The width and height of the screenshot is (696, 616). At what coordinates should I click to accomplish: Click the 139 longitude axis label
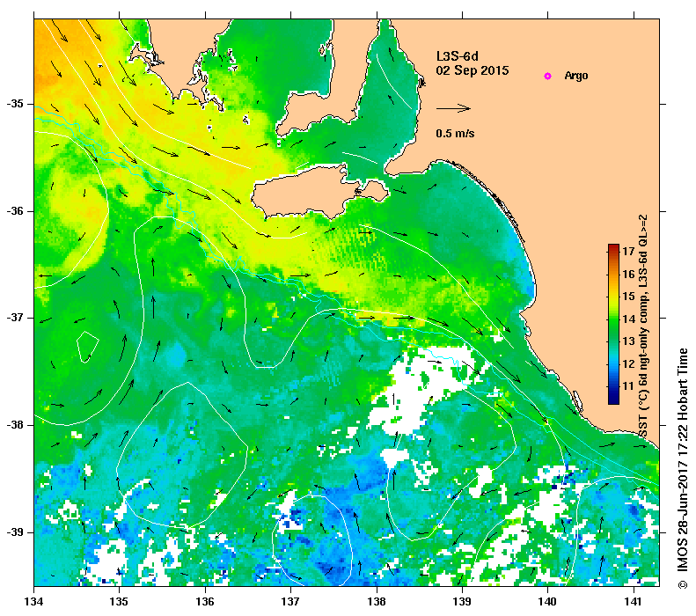[x=462, y=602]
